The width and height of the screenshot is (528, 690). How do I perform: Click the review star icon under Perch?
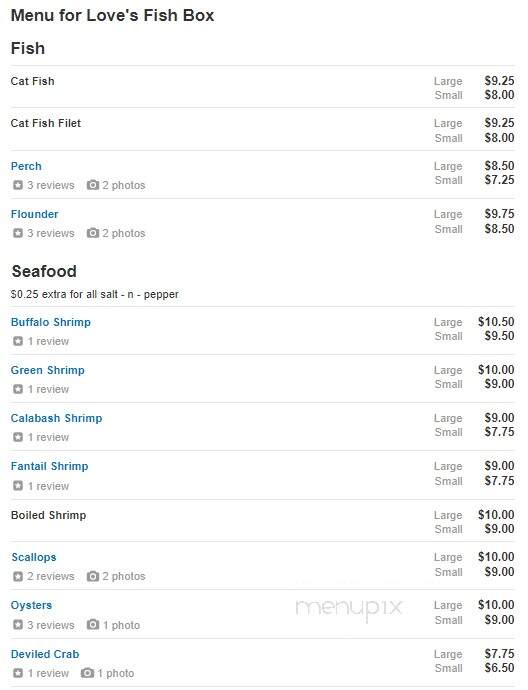point(18,185)
